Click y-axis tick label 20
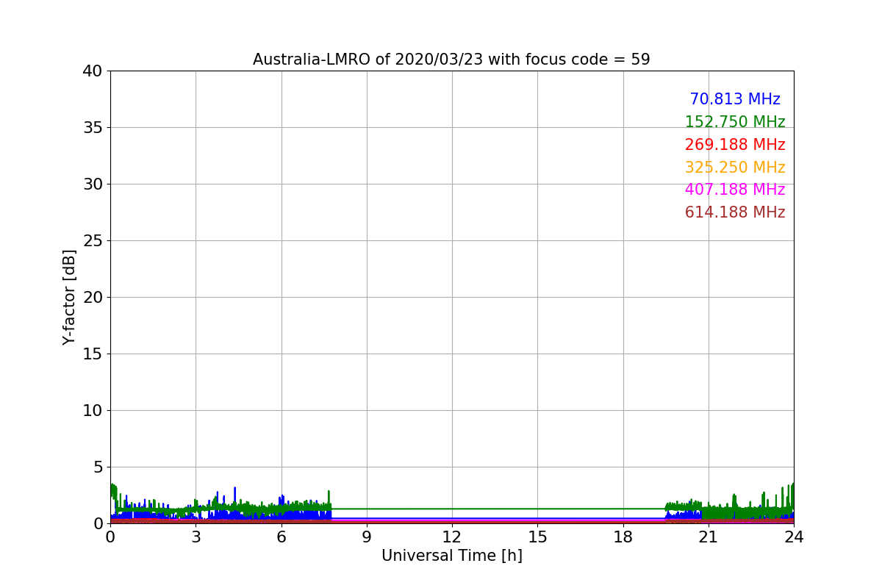This screenshot has height=588, width=882. pyautogui.click(x=93, y=298)
